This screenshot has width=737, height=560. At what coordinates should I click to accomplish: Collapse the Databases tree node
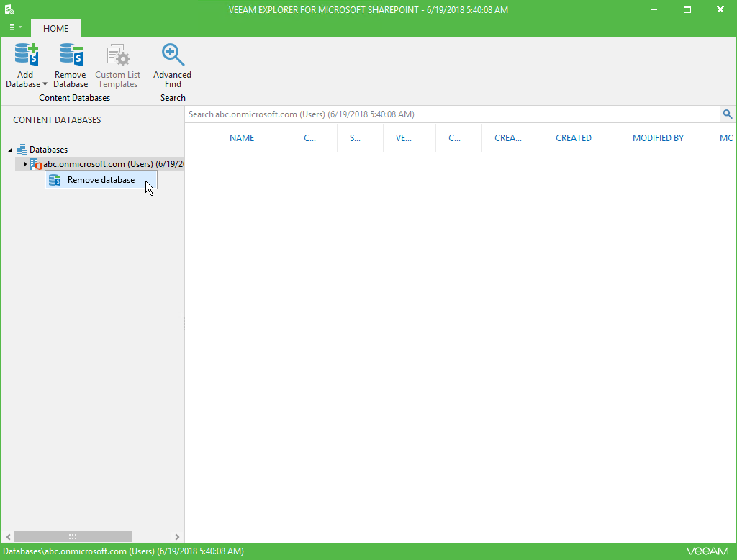(10, 150)
